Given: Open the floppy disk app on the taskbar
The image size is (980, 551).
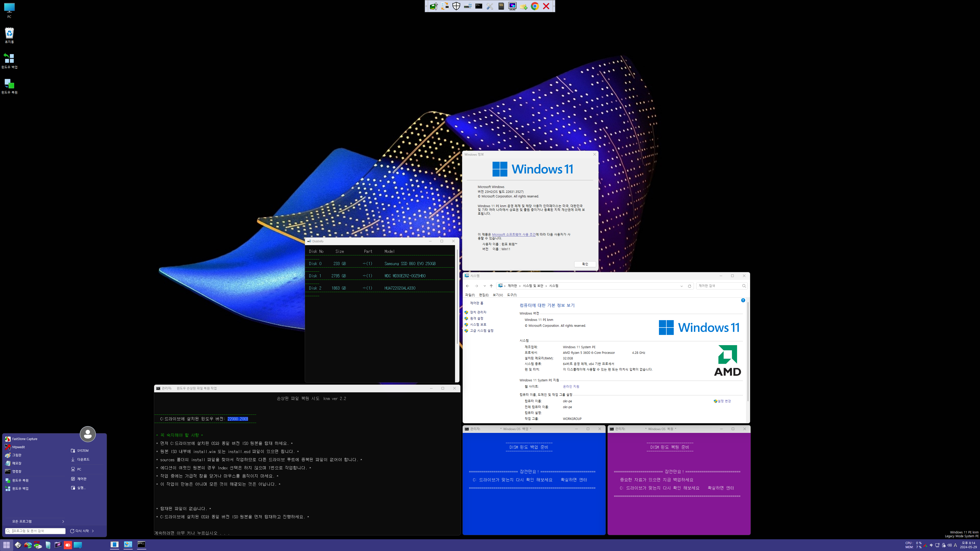Looking at the screenshot, I should (18, 545).
